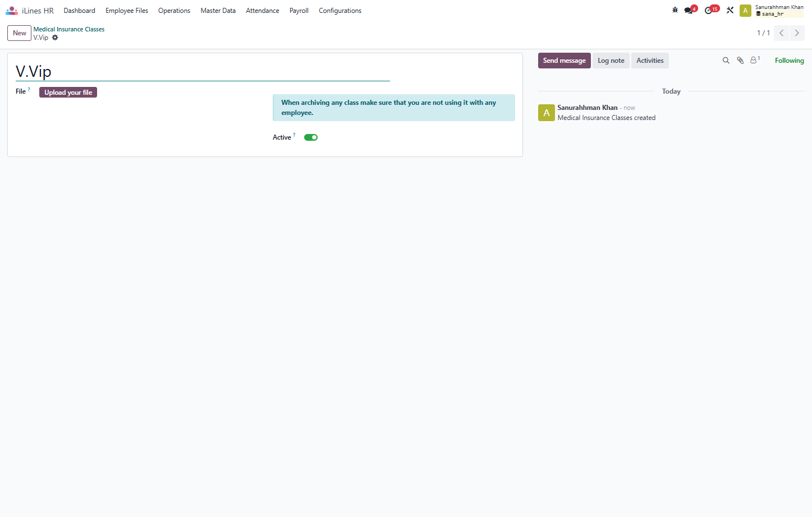Show followers with the person icon

(x=755, y=60)
